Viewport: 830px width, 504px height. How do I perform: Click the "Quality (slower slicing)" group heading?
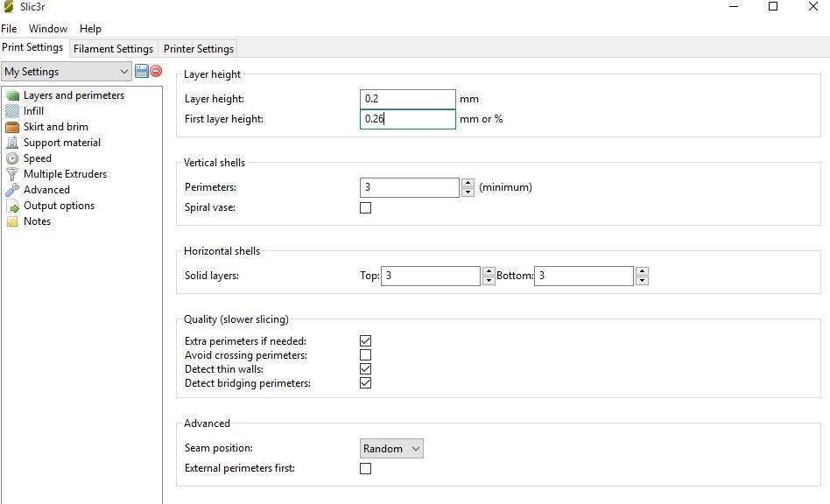coord(236,319)
